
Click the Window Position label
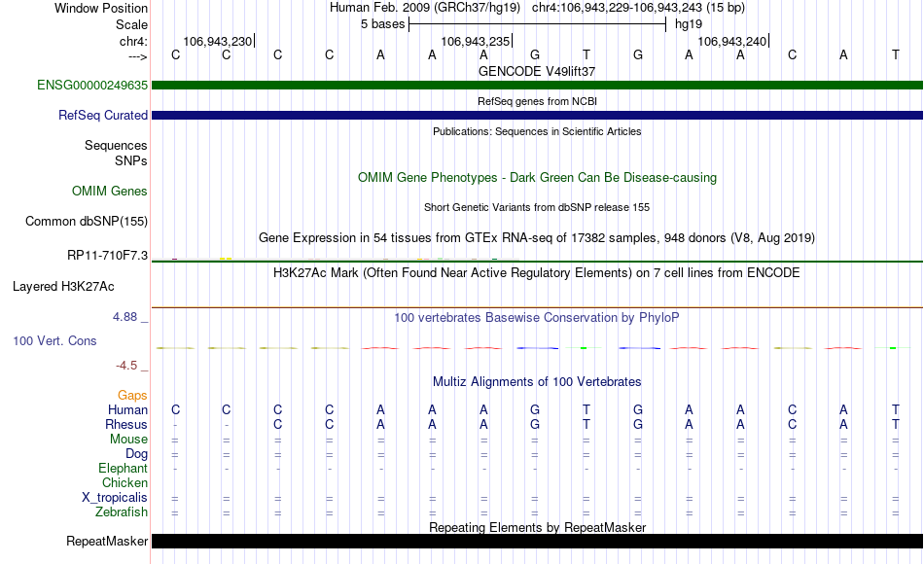point(101,8)
